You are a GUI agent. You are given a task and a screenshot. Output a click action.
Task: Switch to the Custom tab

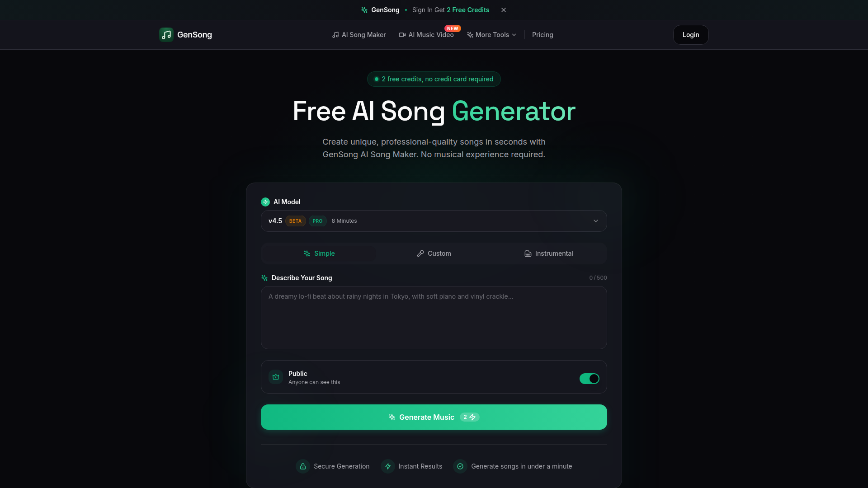[434, 253]
